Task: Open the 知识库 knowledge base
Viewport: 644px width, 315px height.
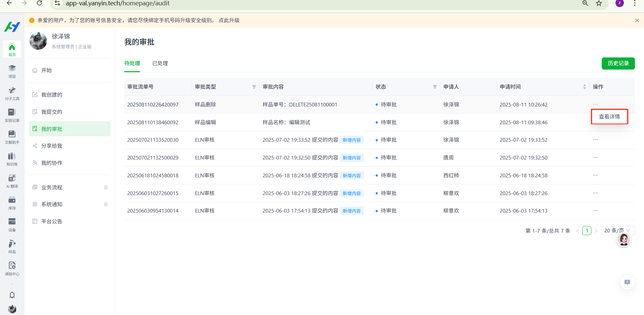Action: pyautogui.click(x=12, y=159)
